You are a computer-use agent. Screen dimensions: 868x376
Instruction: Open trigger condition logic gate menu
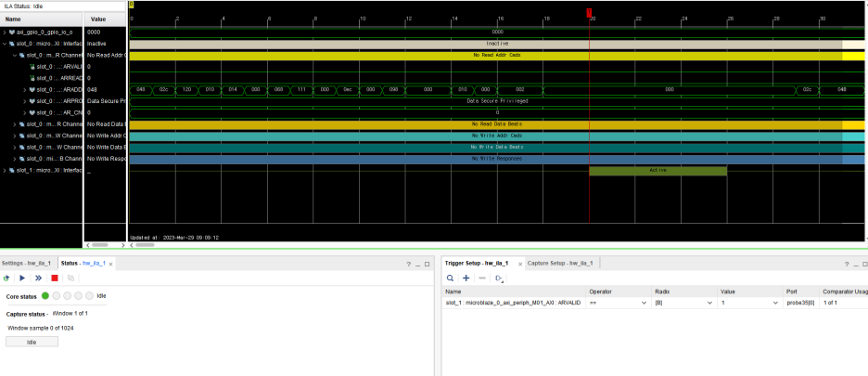click(499, 279)
